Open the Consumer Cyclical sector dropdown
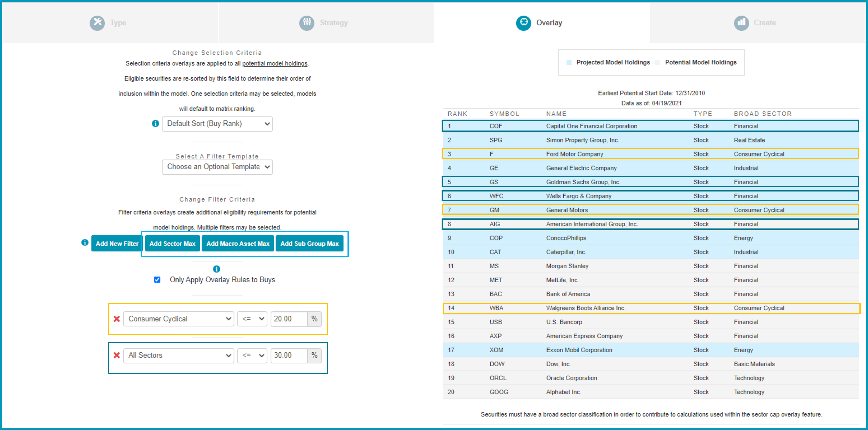The height and width of the screenshot is (430, 868). [x=179, y=319]
